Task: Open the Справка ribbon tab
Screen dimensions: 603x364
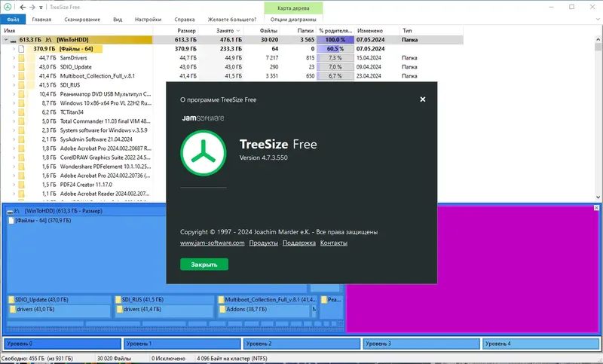Action: (x=184, y=20)
